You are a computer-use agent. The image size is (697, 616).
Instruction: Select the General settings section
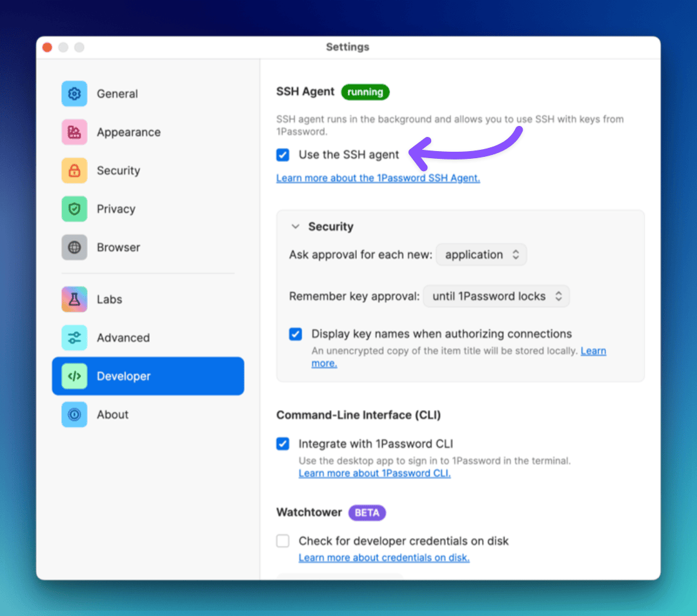pos(117,94)
